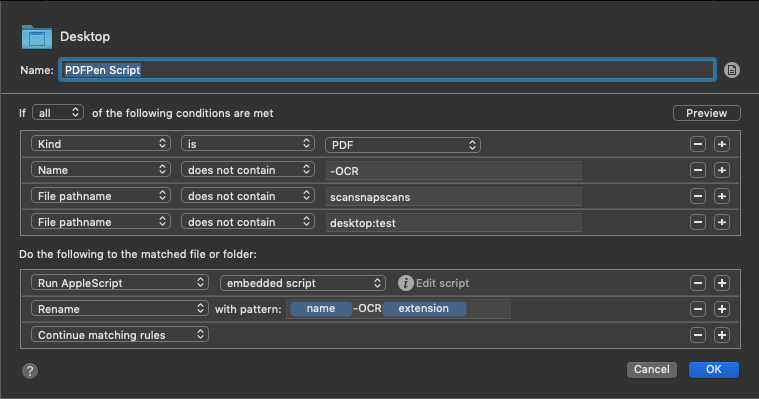Remove the Kind is PDF condition
The width and height of the screenshot is (759, 399).
pos(698,144)
